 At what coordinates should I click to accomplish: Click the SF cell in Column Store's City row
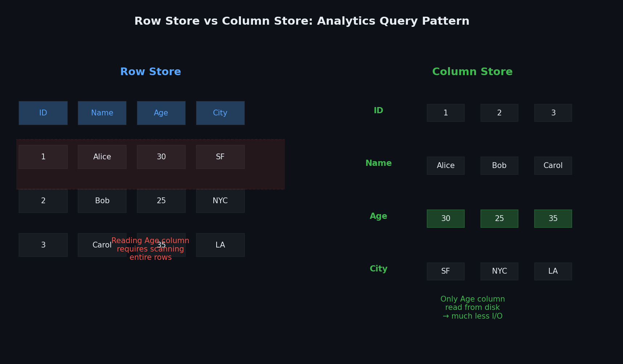[x=446, y=271]
